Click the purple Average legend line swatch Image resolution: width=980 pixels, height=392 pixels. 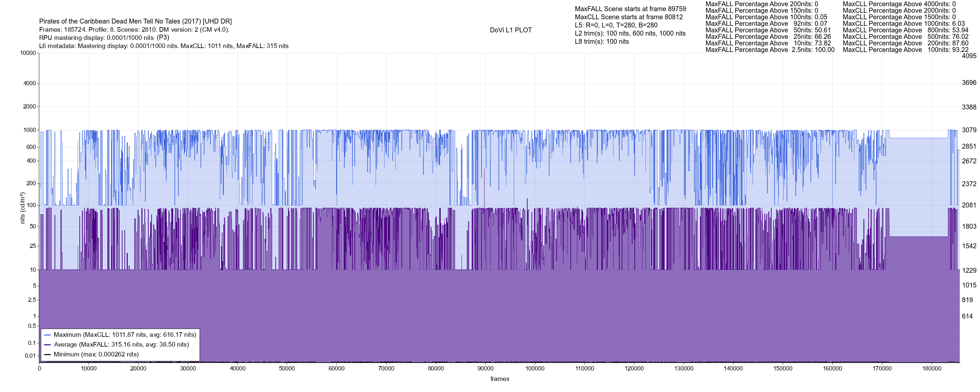pos(48,345)
